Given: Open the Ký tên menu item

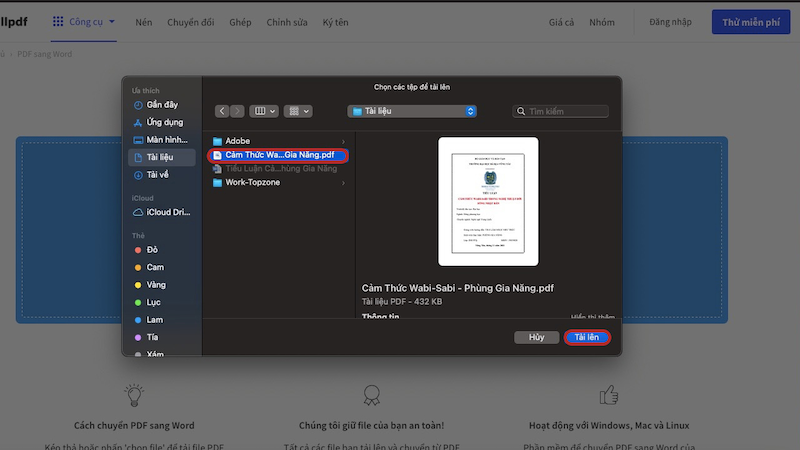Looking at the screenshot, I should (x=335, y=22).
